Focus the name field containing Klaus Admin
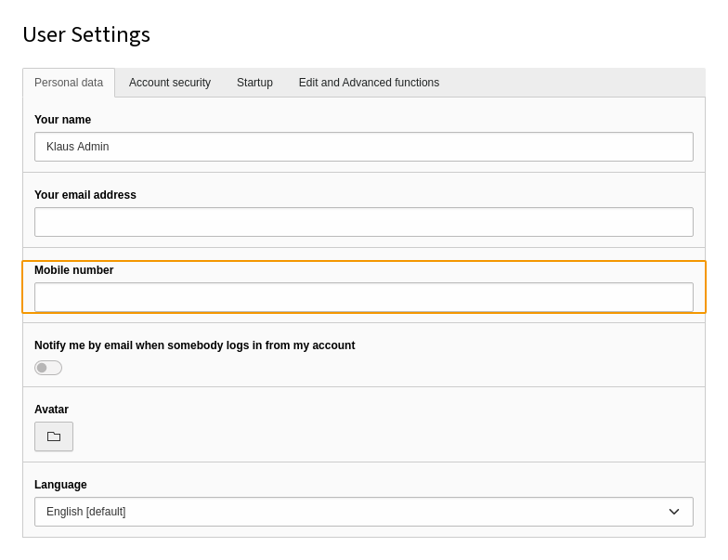This screenshot has height=560, width=728. pos(363,147)
